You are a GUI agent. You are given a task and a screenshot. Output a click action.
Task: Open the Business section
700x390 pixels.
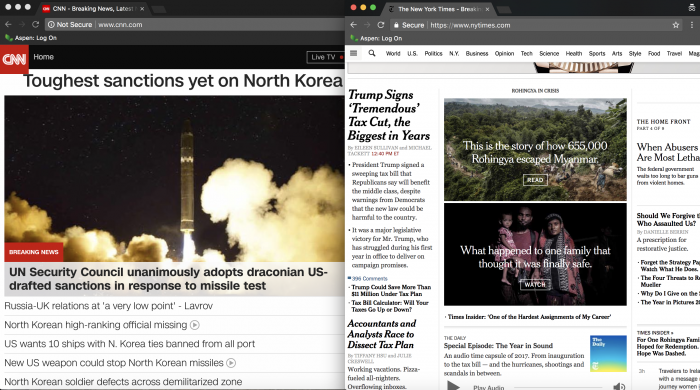(477, 54)
